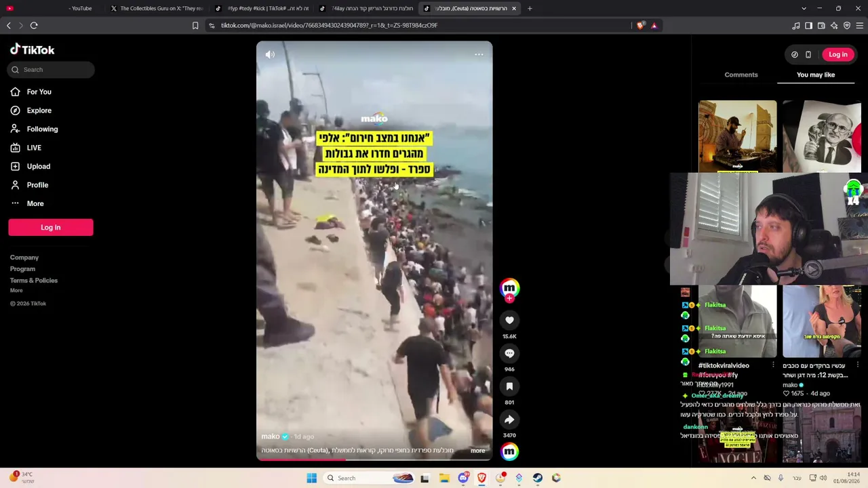Click the TikTok logo

pos(32,49)
